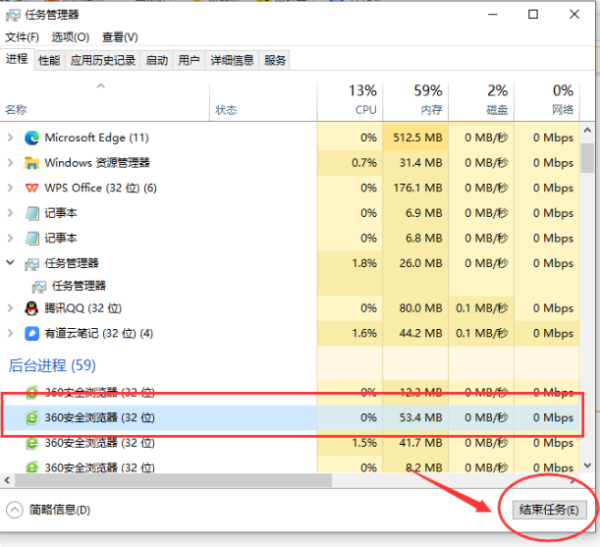Sort by the 状态 column header
The image size is (600, 547).
pos(263,102)
